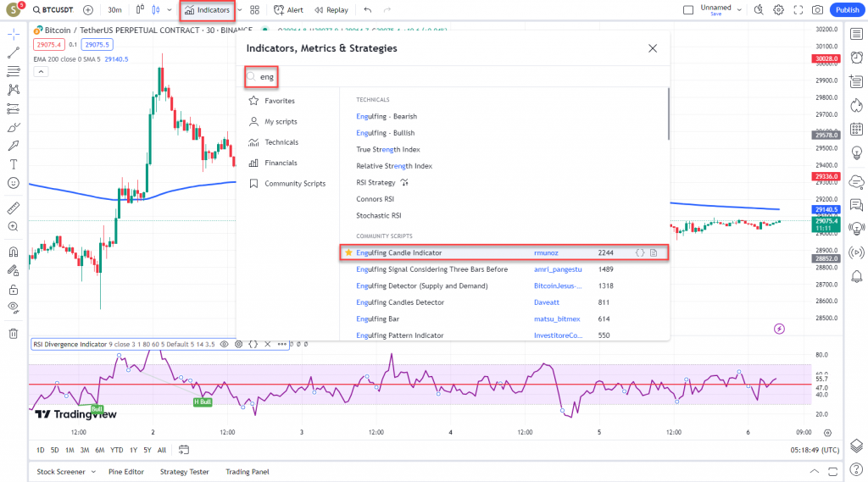Expand the bottom panel chevron
This screenshot has width=868, height=482.
click(815, 472)
